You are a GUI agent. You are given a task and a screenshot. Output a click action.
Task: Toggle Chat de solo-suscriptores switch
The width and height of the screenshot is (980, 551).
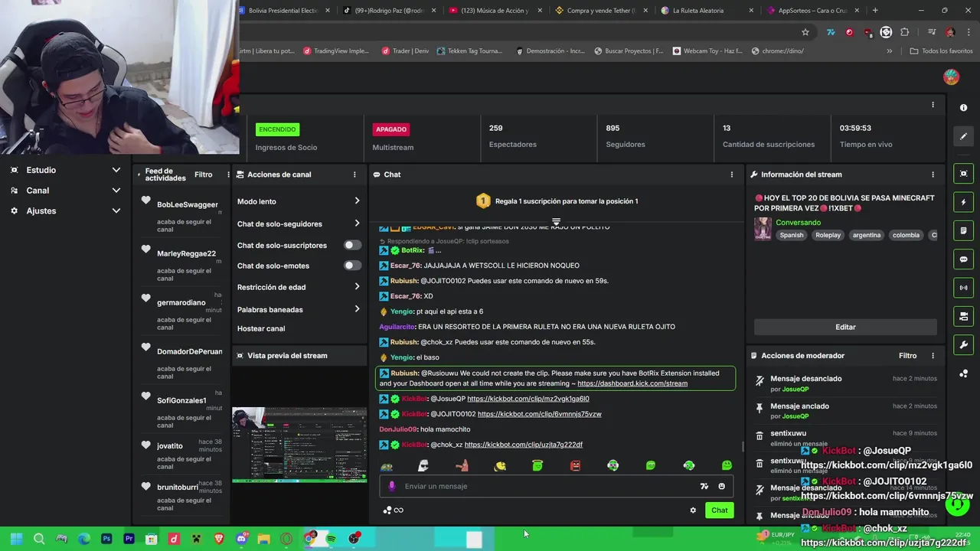(351, 246)
